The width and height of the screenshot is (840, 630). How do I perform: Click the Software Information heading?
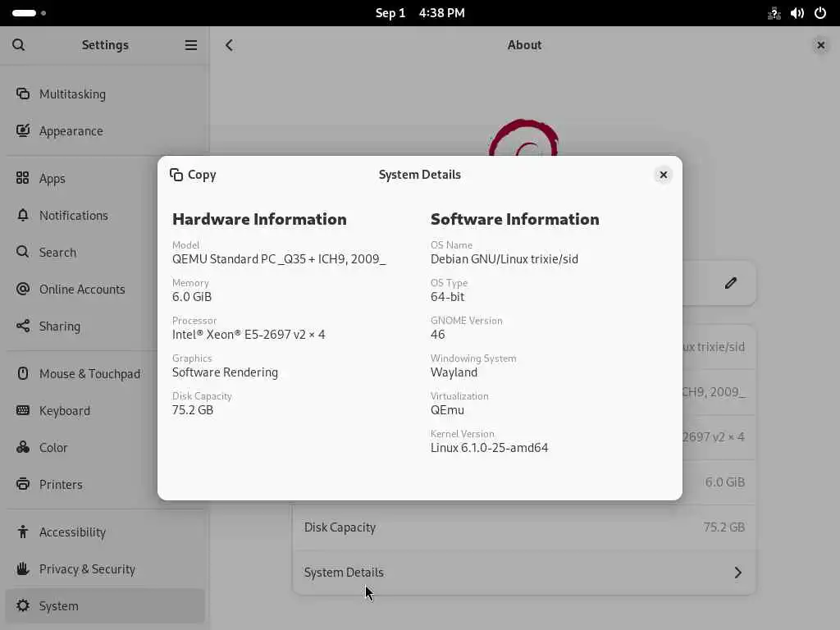(x=515, y=219)
